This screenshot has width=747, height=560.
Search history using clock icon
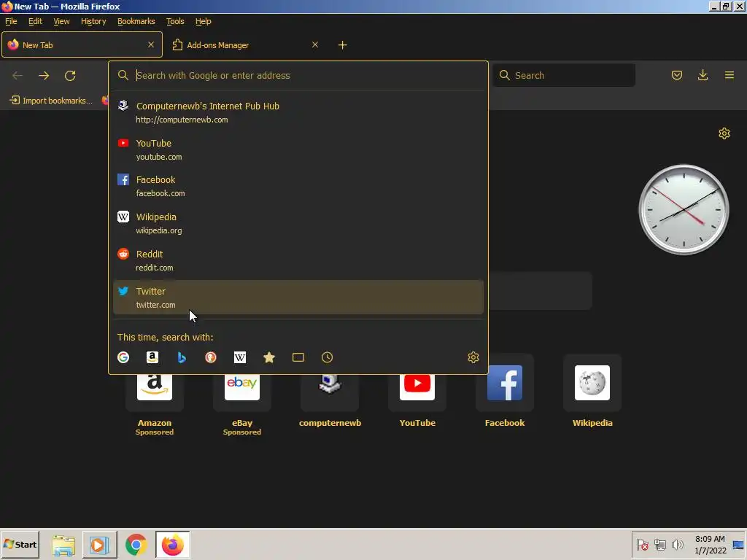pos(328,357)
